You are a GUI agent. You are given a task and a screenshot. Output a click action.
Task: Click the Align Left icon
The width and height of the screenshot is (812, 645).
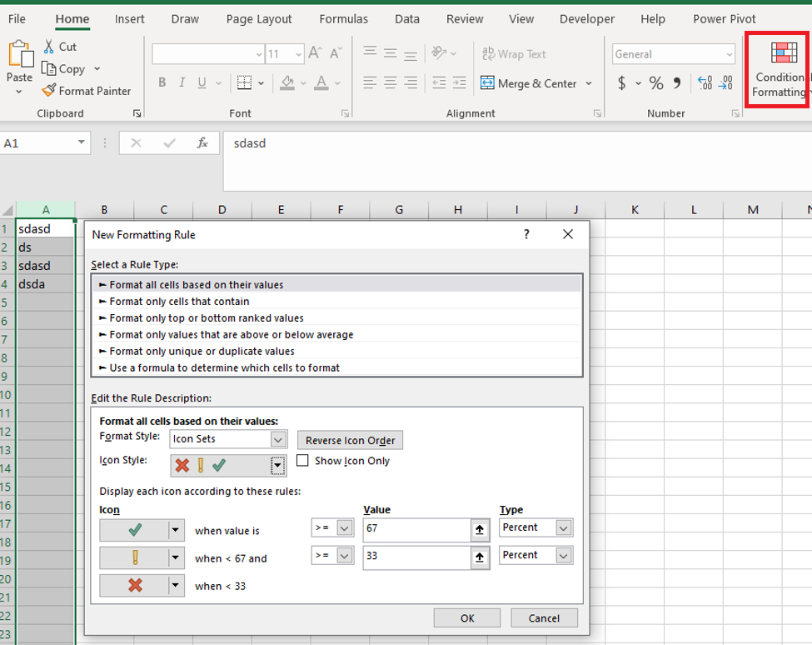pyautogui.click(x=370, y=82)
